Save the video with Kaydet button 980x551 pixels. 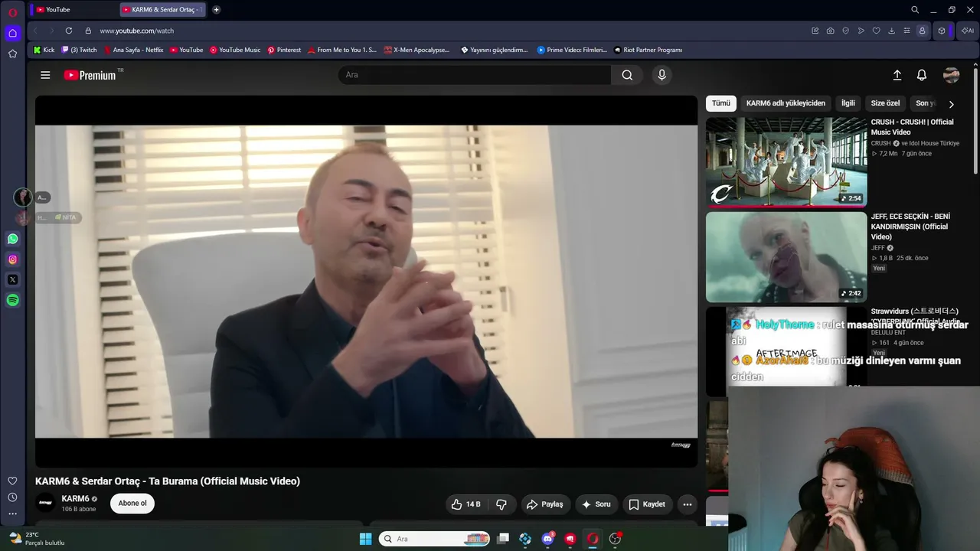647,504
